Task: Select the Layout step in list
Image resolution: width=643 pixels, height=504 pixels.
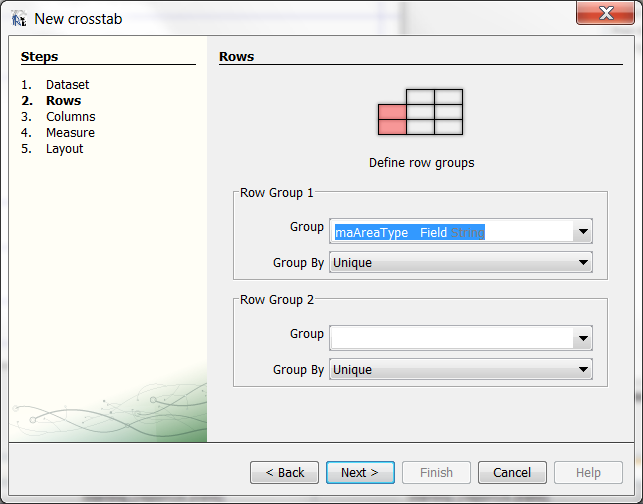Action: pyautogui.click(x=64, y=149)
